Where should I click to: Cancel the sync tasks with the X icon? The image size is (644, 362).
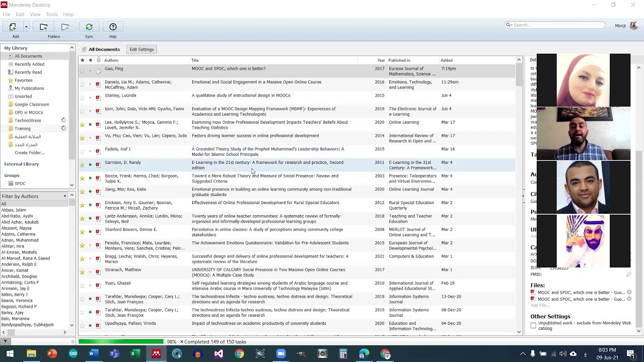coord(182,342)
